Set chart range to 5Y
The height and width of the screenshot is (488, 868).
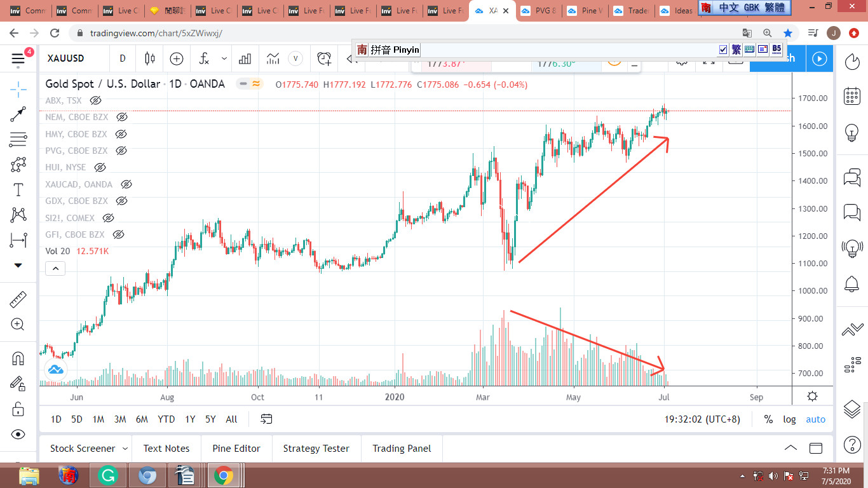tap(210, 419)
